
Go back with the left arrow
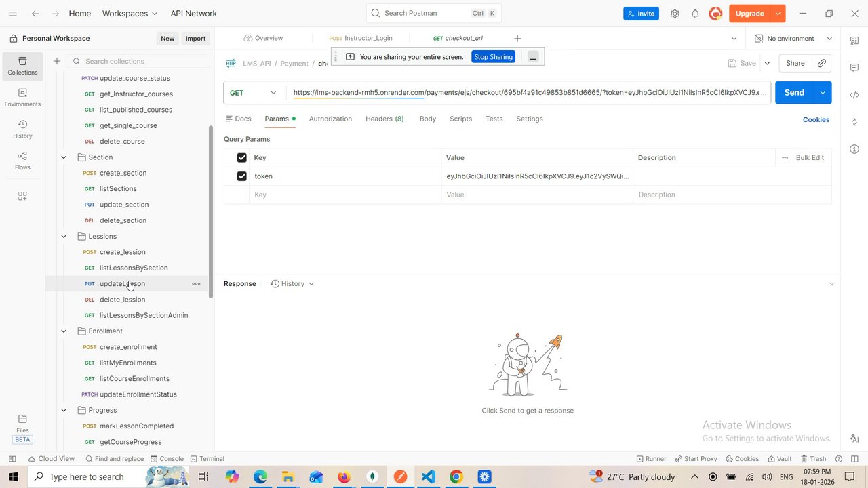coord(35,14)
